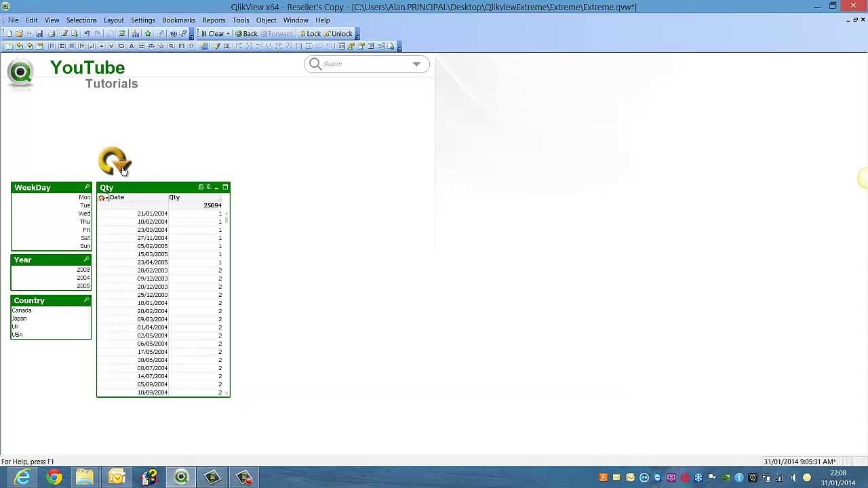Select 2003 in the Year list

click(x=51, y=270)
